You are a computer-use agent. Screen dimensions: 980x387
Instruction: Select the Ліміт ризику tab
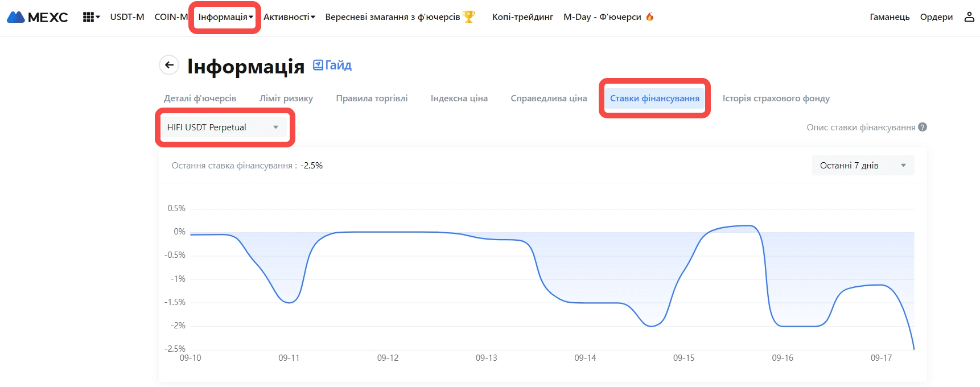286,98
